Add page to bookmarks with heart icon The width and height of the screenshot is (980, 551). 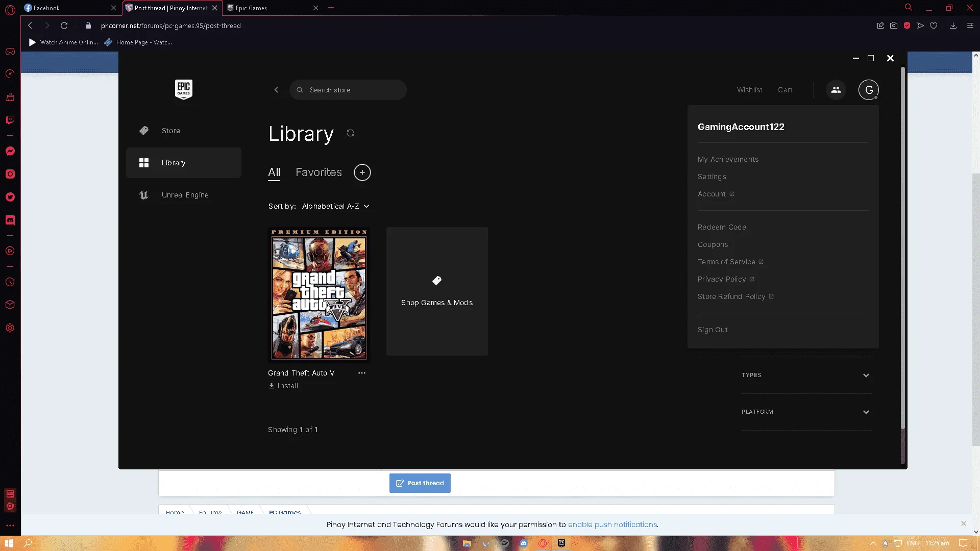934,26
